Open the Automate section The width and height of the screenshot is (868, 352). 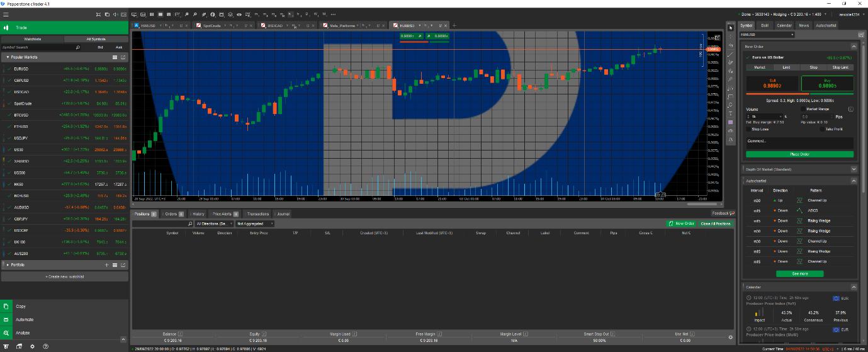coord(65,320)
